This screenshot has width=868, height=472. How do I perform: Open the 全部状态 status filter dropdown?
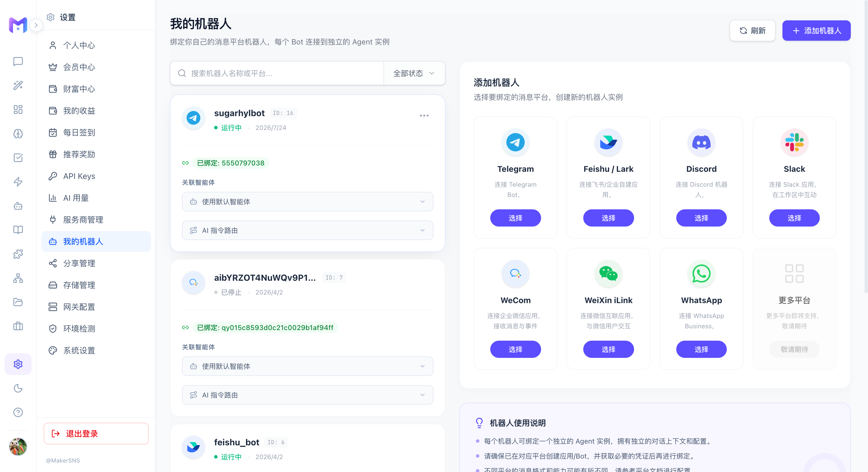[414, 73]
